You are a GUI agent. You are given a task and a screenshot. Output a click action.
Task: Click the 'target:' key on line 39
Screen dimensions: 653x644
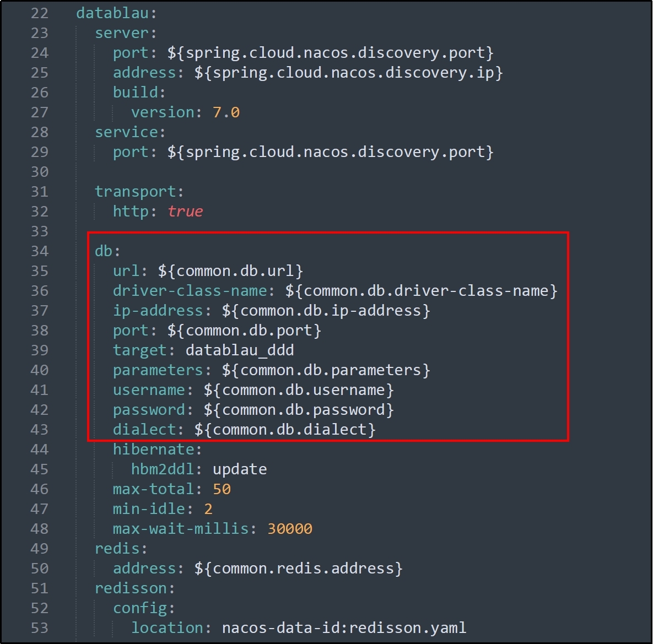tap(144, 350)
